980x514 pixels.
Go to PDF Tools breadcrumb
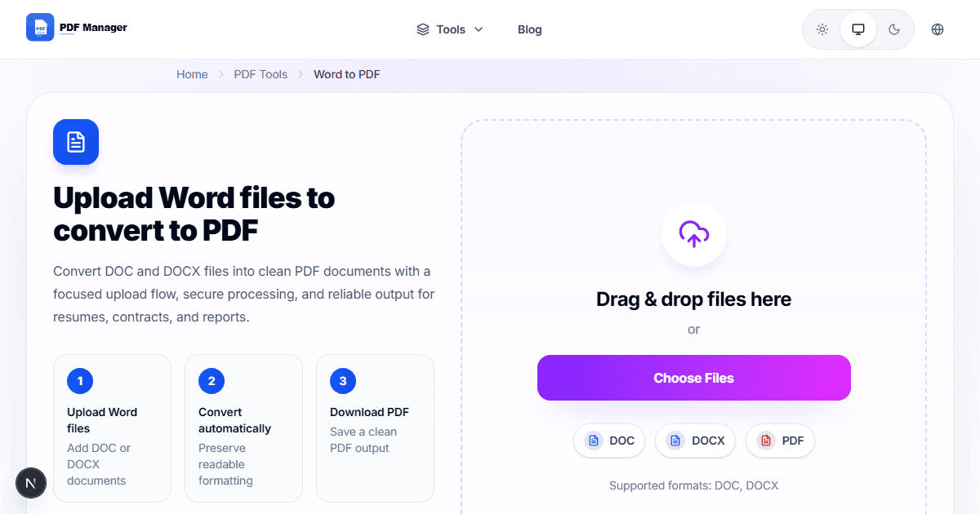(261, 74)
